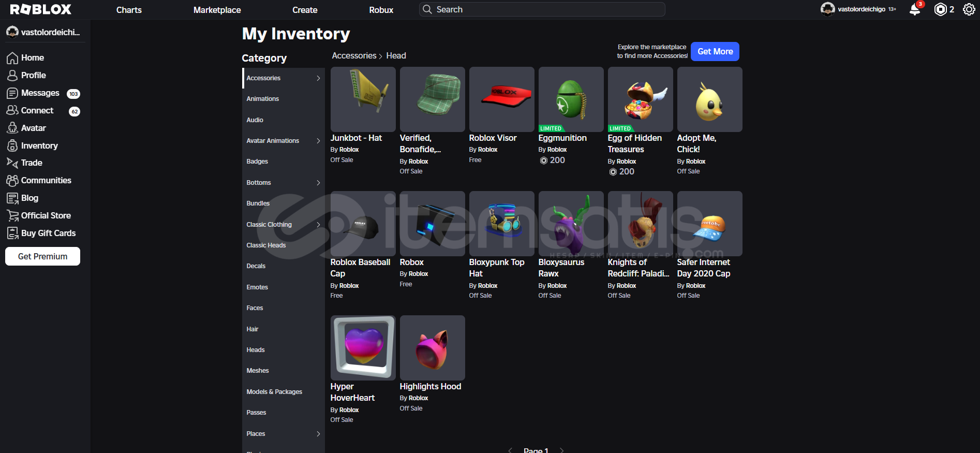
Task: Click the Official Store cart icon
Action: tap(12, 215)
